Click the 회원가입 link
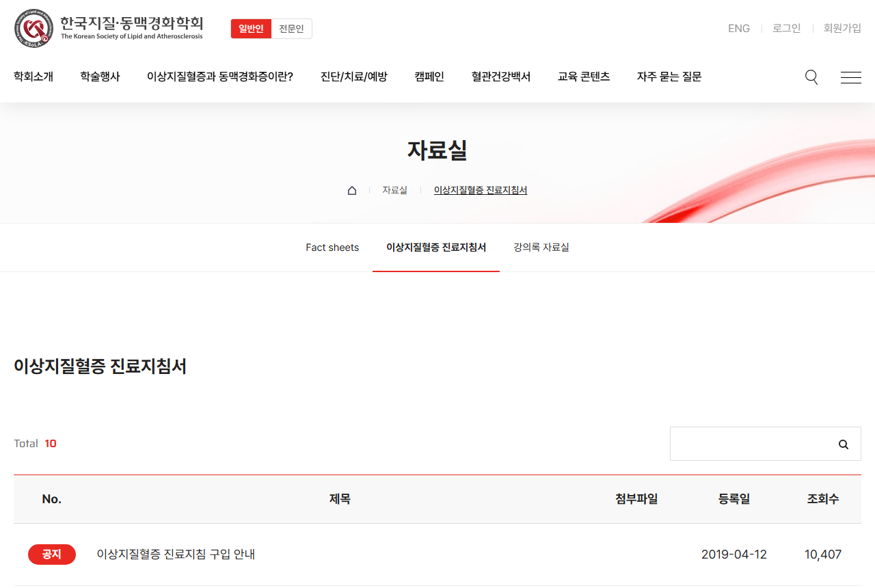 pyautogui.click(x=842, y=28)
